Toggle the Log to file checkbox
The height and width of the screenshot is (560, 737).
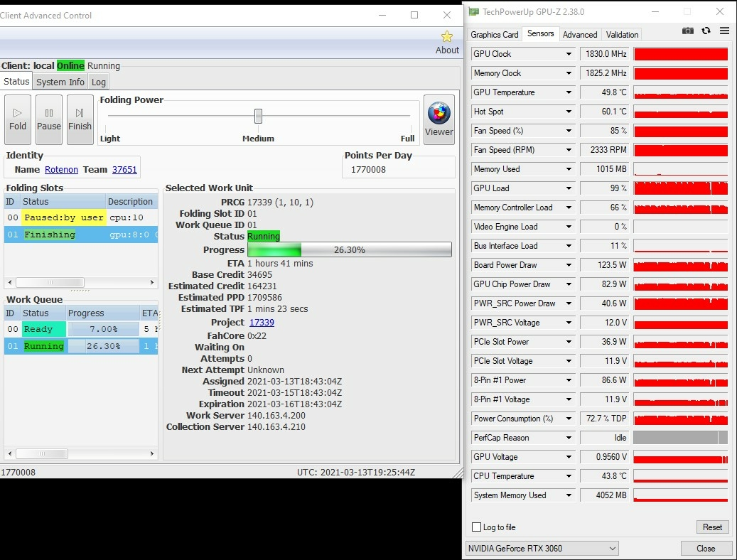tap(476, 527)
